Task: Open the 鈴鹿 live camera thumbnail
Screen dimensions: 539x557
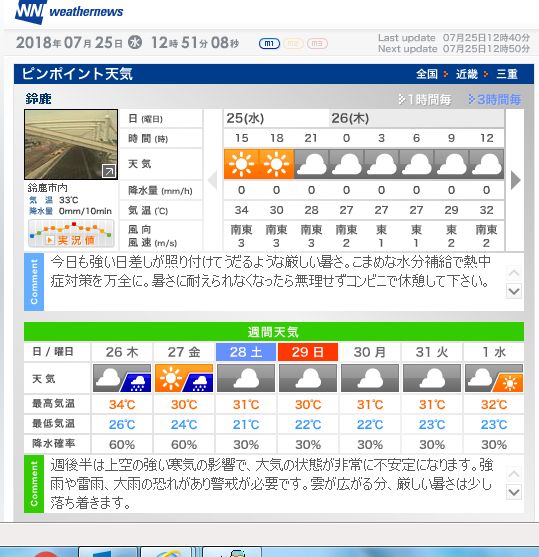Action: pyautogui.click(x=71, y=144)
